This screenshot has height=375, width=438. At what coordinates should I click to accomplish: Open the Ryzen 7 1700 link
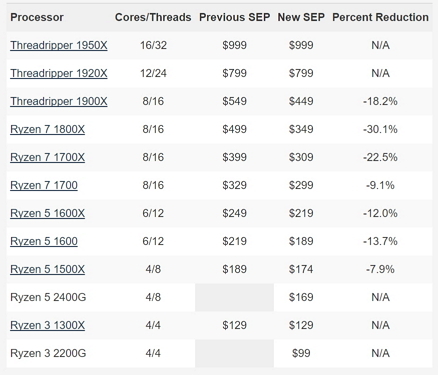click(x=44, y=185)
